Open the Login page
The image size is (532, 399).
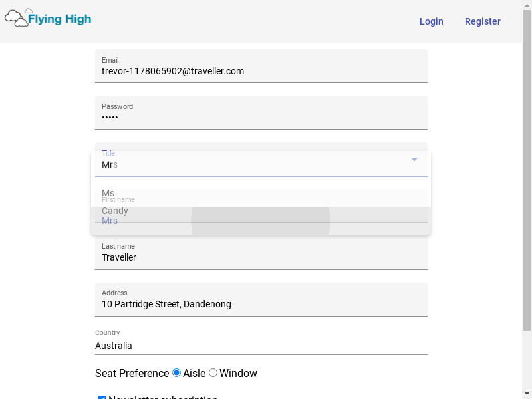click(431, 21)
